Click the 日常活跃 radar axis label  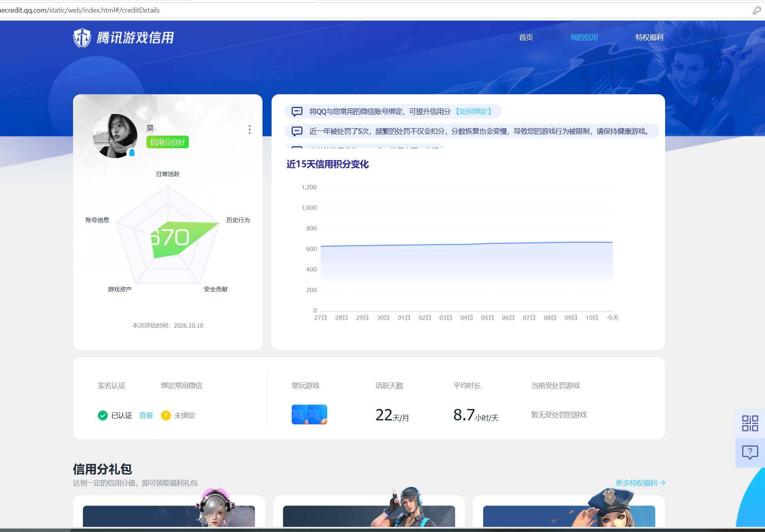point(168,174)
